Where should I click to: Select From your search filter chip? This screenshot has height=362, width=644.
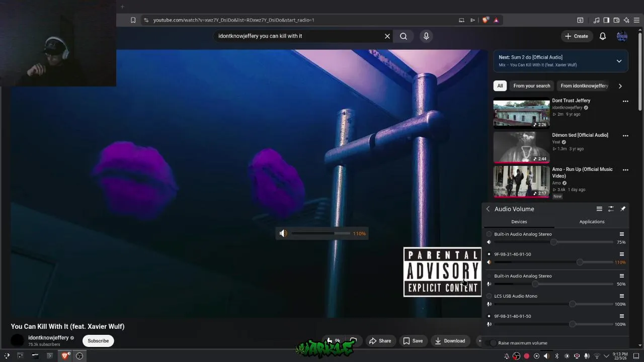[x=532, y=86]
